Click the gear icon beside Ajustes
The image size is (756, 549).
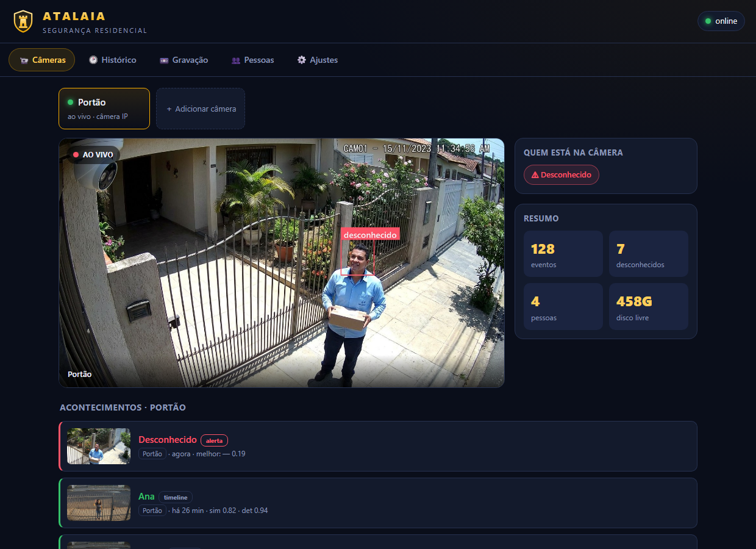click(302, 60)
